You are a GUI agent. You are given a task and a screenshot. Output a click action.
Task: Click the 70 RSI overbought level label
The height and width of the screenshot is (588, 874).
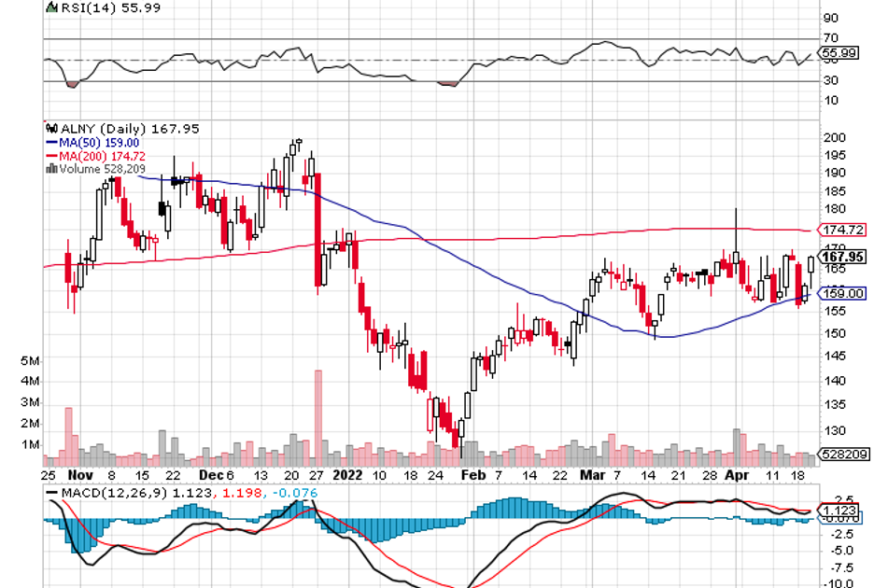point(830,38)
